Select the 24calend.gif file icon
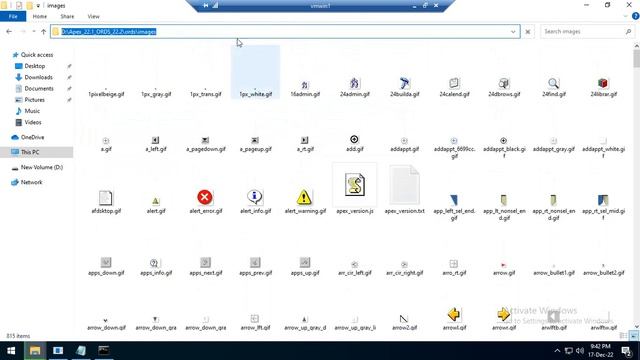 [454, 83]
